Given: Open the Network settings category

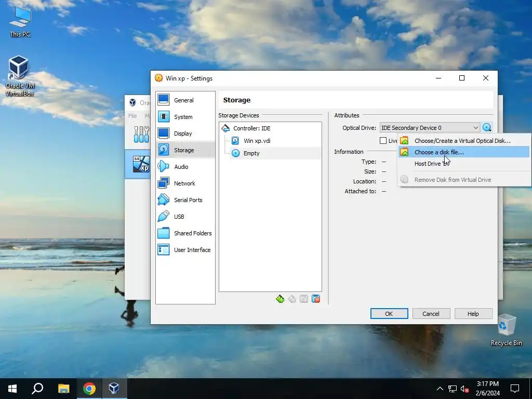Looking at the screenshot, I should coord(185,183).
